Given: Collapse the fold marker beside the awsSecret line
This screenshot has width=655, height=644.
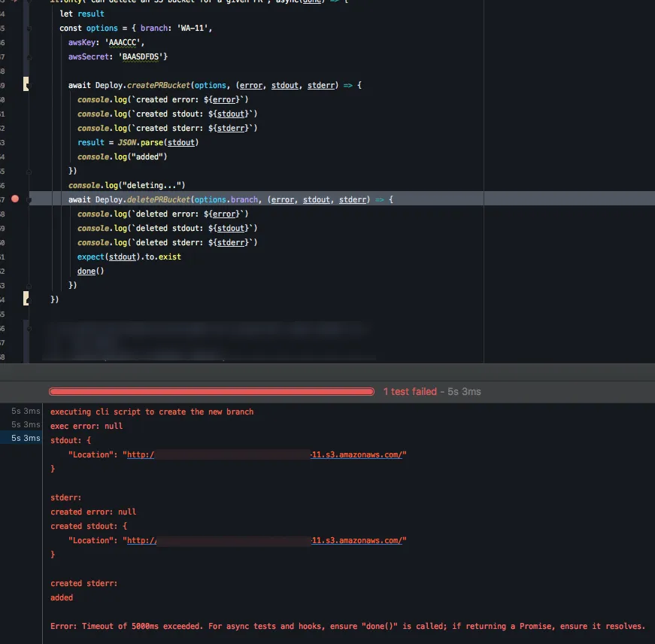Looking at the screenshot, I should 29,57.
